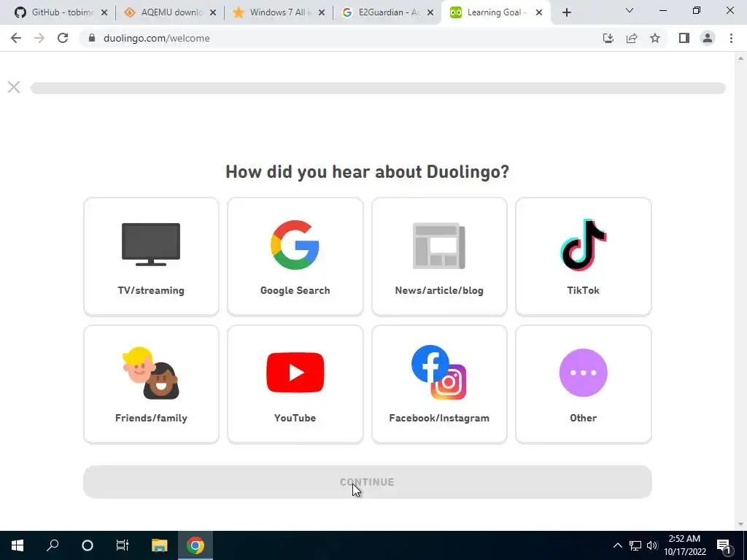
Task: Open the Chrome profile avatar menu
Action: coord(708,38)
